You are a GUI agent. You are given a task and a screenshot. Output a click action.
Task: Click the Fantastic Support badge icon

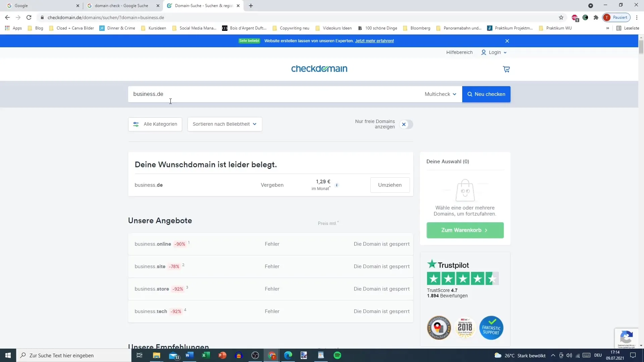point(492,327)
